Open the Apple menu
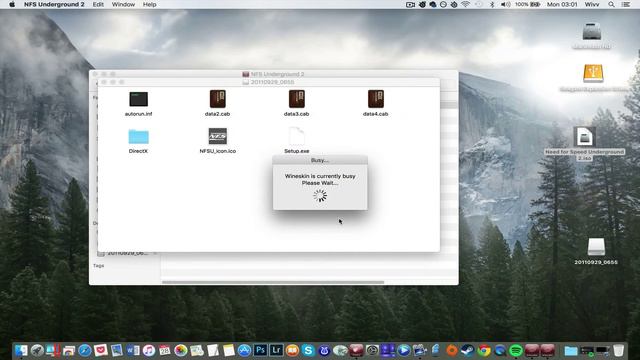Viewport: 640px width, 360px height. pyautogui.click(x=12, y=4)
